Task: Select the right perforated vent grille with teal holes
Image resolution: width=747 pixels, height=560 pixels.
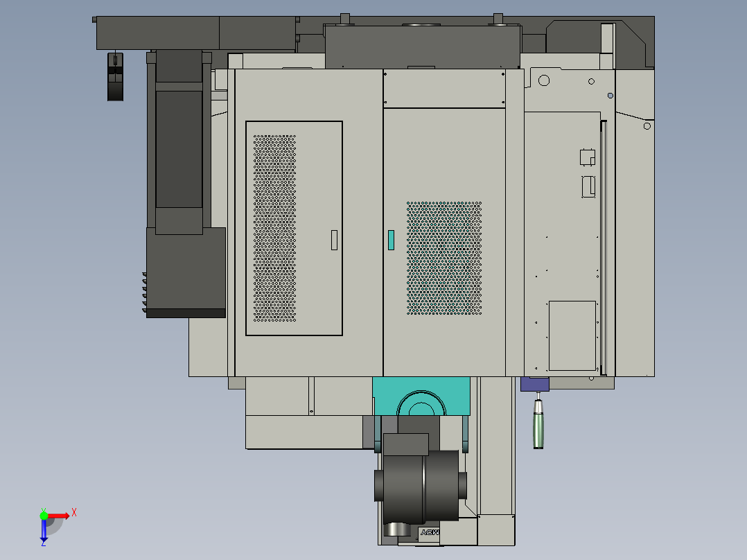Action: click(x=444, y=258)
